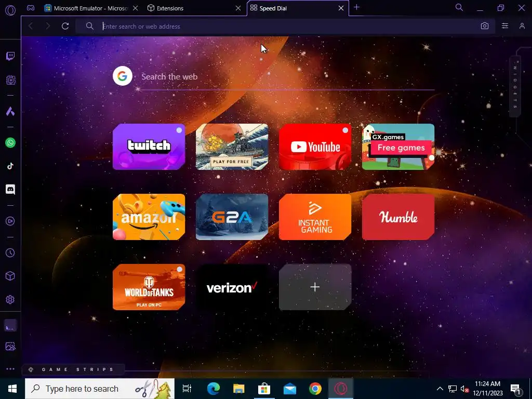Viewport: 532px width, 399px height.
Task: Launch Microsoft Edge from taskbar
Action: [x=214, y=389]
